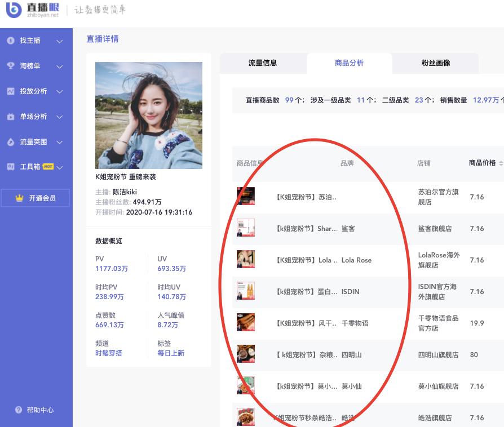Expand the 工具箱 menu chevron
The image size is (504, 427).
coord(60,167)
